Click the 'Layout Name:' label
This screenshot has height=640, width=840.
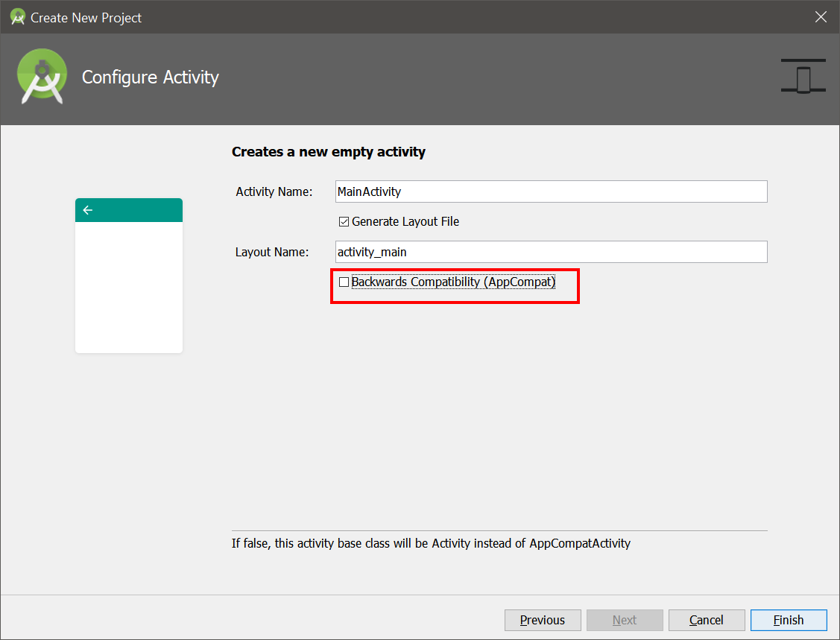(271, 253)
